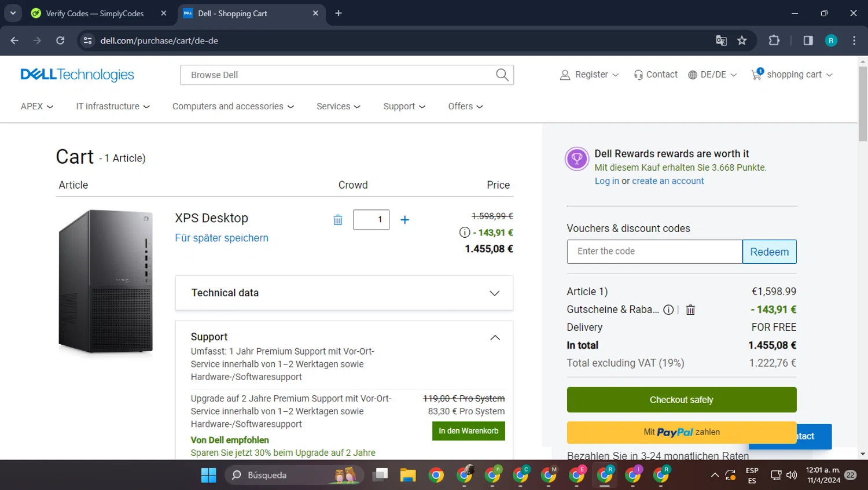Open IT infrastructure menu
The width and height of the screenshot is (868, 490).
coord(113,106)
